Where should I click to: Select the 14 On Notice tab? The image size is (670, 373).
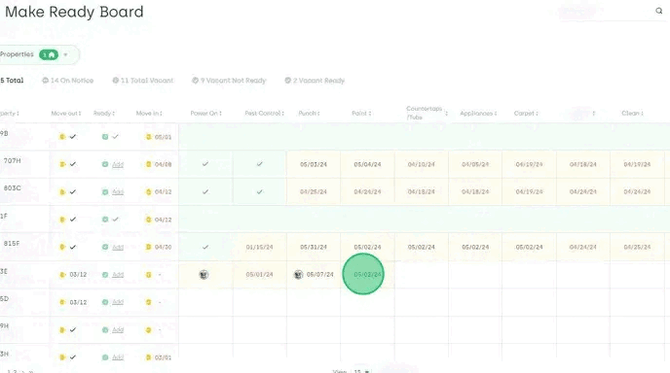tap(68, 80)
